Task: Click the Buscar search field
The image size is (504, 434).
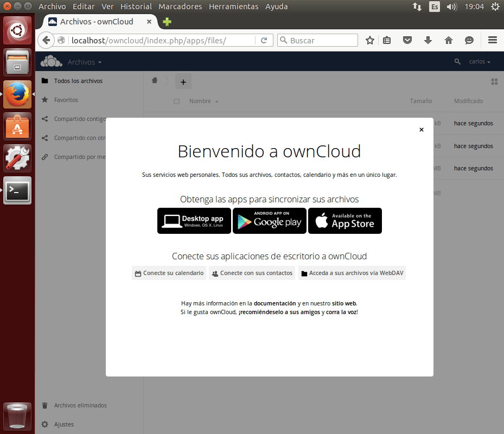Action: [317, 40]
